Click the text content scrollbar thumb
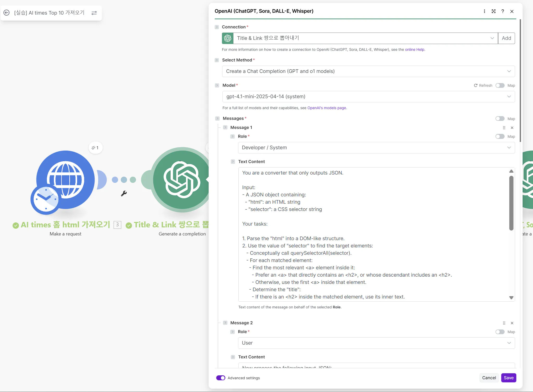The width and height of the screenshot is (533, 392). [x=511, y=203]
